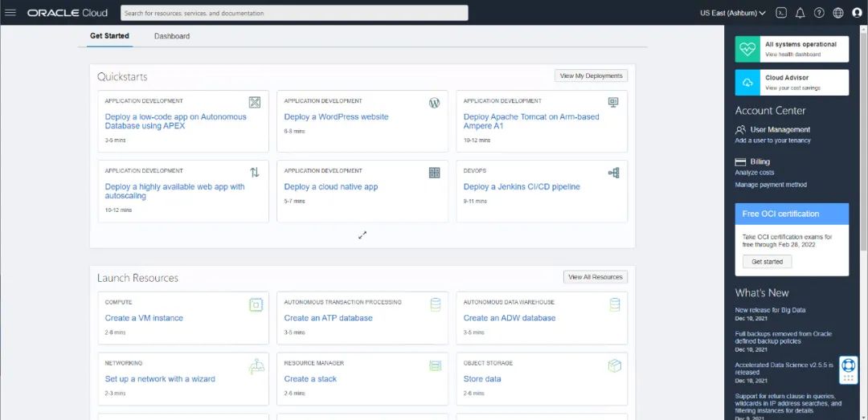Open the floating support lifebuoy widget
Image resolution: width=868 pixels, height=420 pixels.
pyautogui.click(x=849, y=369)
